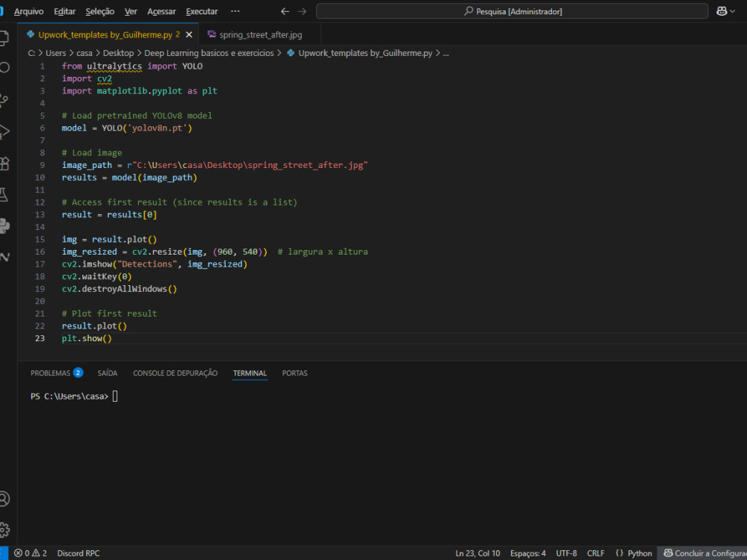747x560 pixels.
Task: Click the 'import cv2' line
Action: click(x=87, y=78)
